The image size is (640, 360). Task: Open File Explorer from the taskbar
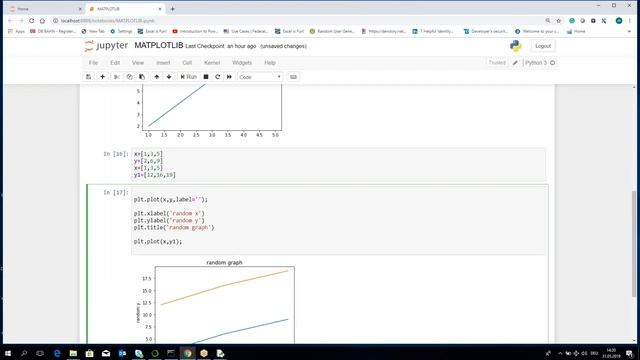pos(73,353)
